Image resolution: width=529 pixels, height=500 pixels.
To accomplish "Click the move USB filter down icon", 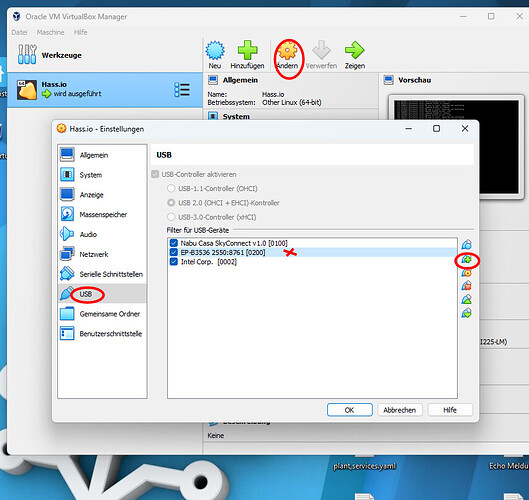I will [467, 313].
